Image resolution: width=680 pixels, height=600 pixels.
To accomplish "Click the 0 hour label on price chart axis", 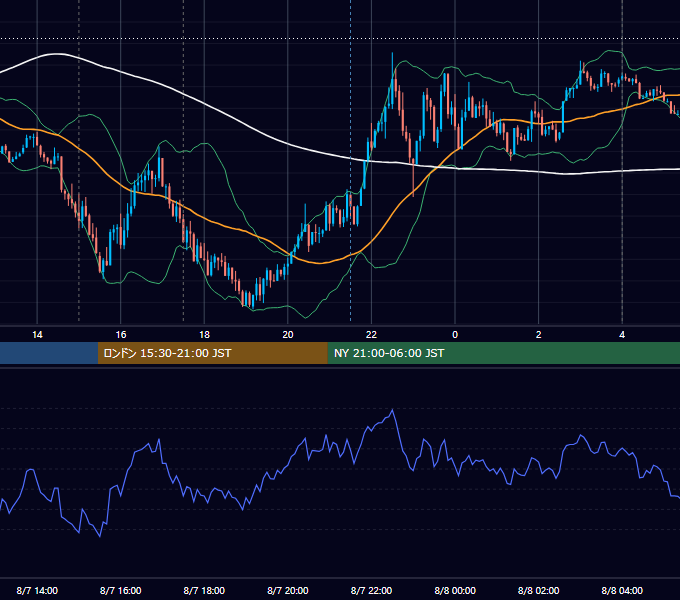I will (455, 335).
